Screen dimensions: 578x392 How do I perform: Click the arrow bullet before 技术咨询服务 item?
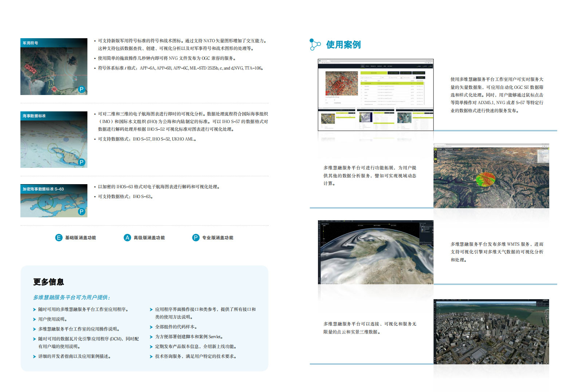pos(151,357)
